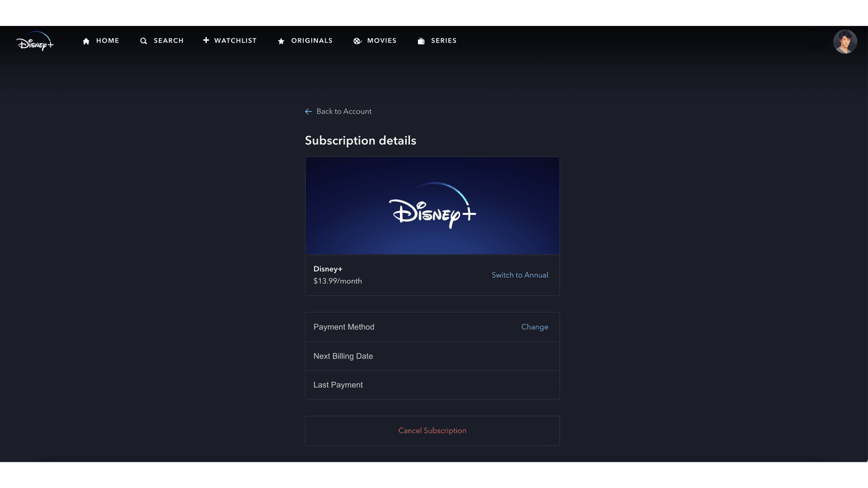
Task: Select the Search magnifying glass icon
Action: coord(143,40)
